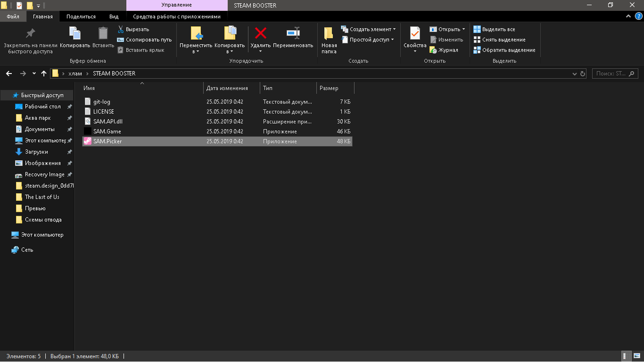Select the SAM.API.dll file

click(217, 122)
